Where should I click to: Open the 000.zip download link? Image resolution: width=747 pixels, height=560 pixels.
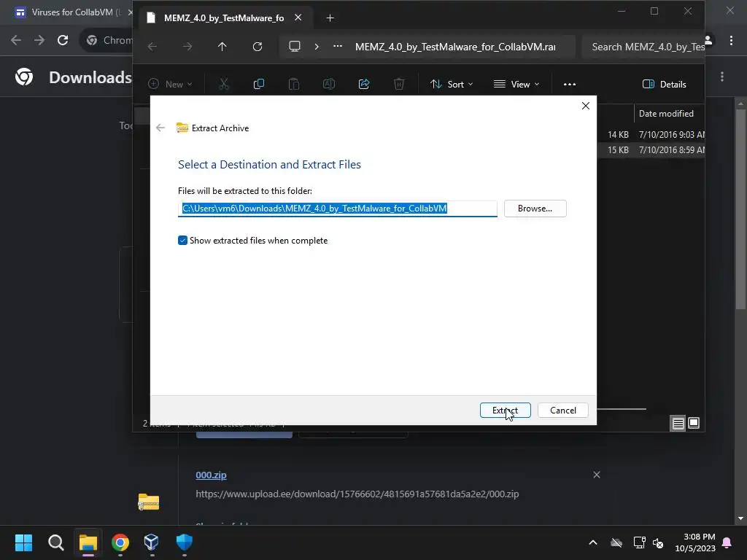pyautogui.click(x=211, y=475)
